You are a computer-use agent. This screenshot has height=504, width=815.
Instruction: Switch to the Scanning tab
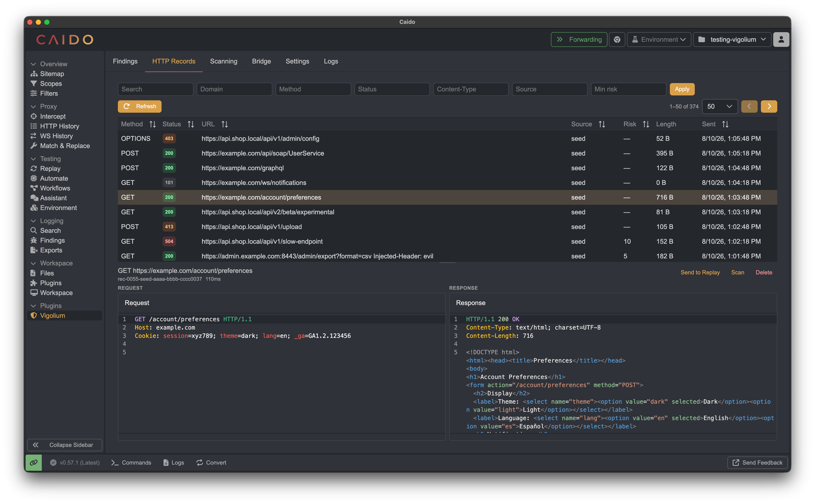[223, 61]
